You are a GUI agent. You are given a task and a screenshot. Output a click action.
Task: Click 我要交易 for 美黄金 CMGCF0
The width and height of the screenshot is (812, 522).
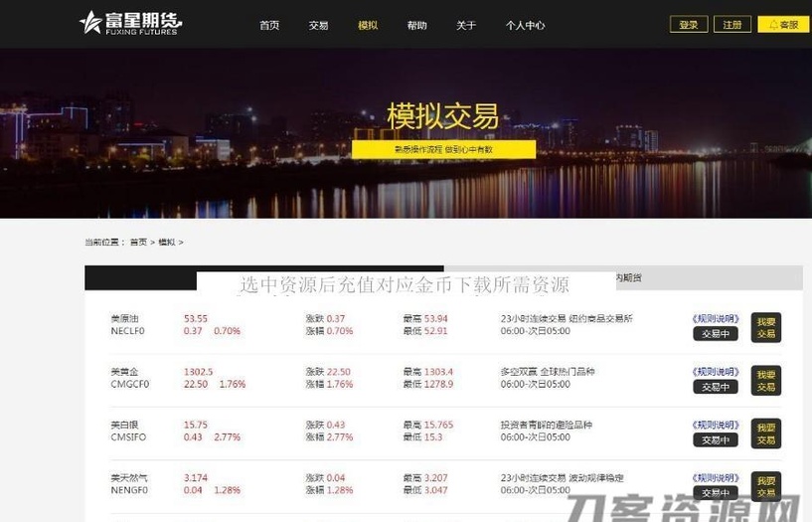click(x=765, y=380)
